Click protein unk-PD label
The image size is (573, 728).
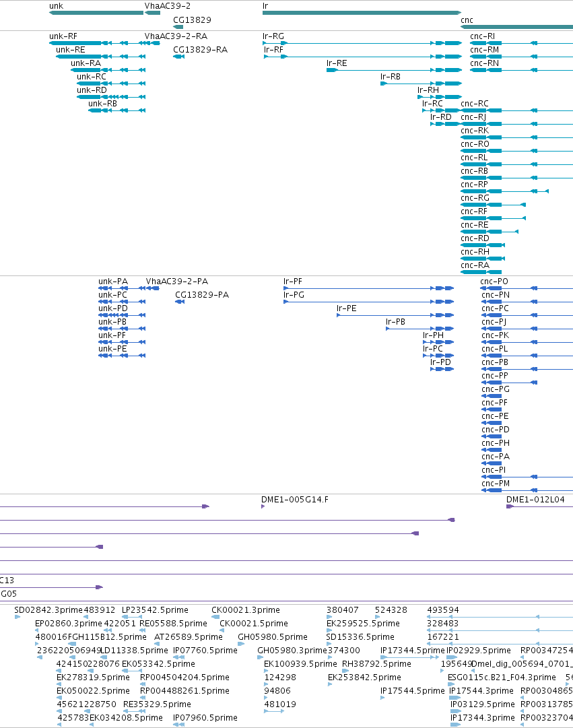pos(113,308)
